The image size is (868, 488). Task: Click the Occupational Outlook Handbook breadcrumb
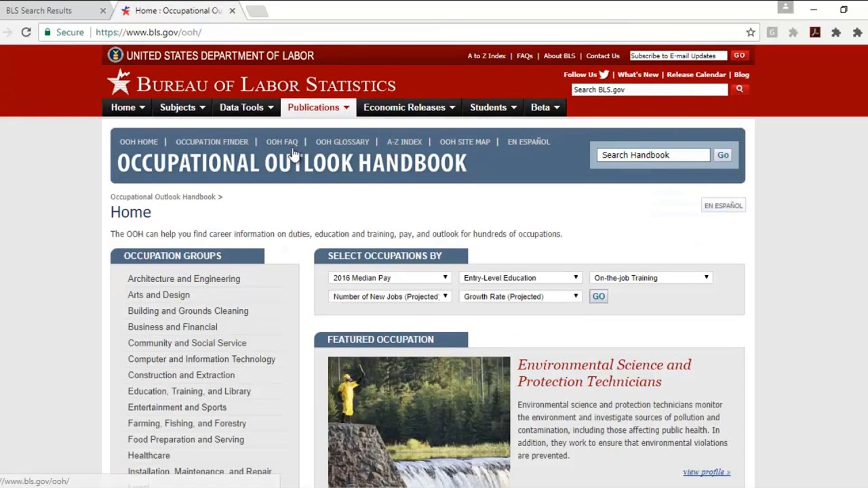click(163, 197)
